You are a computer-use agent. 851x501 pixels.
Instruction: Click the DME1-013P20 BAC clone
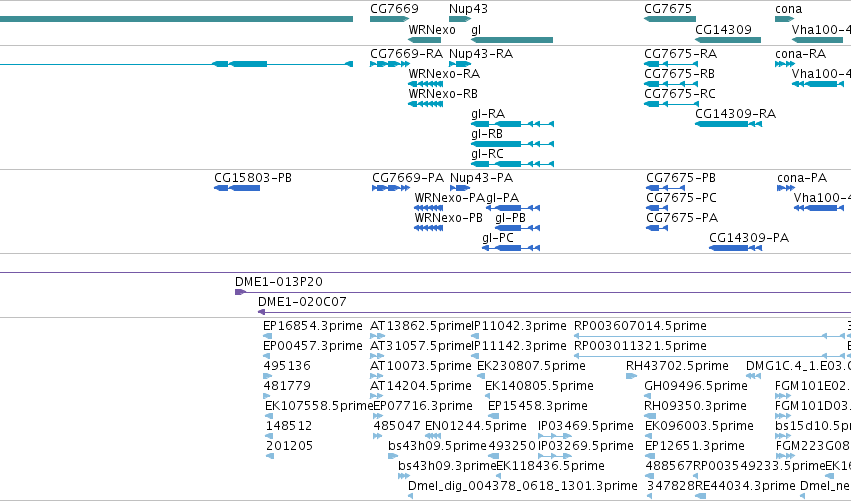(x=543, y=292)
